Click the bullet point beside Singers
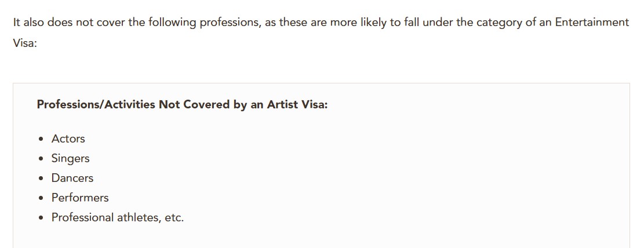 click(x=41, y=159)
